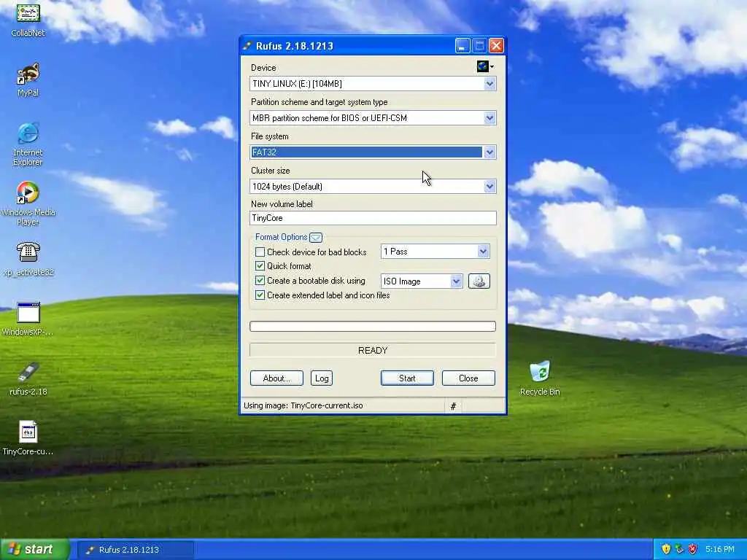Click the Start button in Rufus

point(407,378)
